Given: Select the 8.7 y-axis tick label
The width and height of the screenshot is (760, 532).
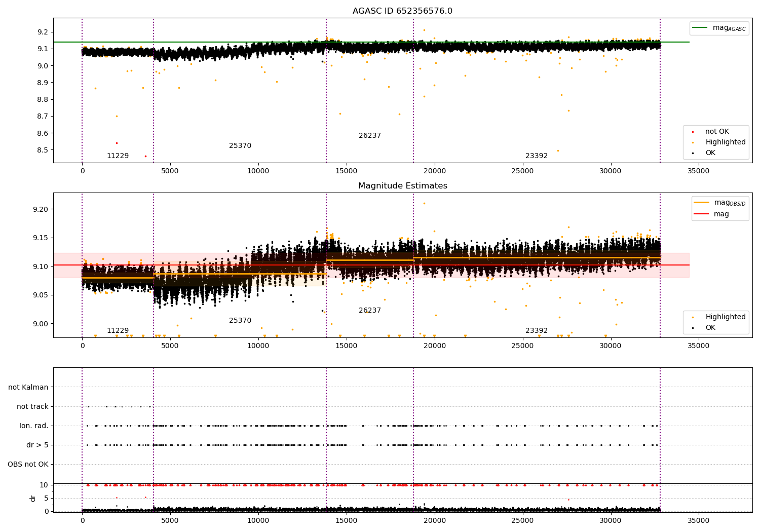Looking at the screenshot, I should tap(43, 116).
